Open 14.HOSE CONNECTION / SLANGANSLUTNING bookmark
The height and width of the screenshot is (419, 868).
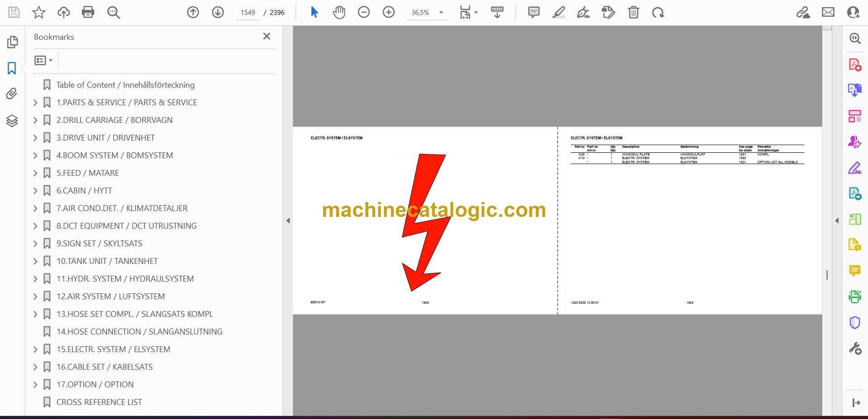click(x=139, y=332)
